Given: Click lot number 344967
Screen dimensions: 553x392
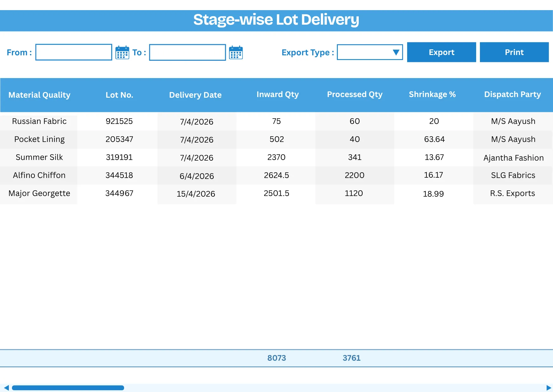Looking at the screenshot, I should coord(119,193).
